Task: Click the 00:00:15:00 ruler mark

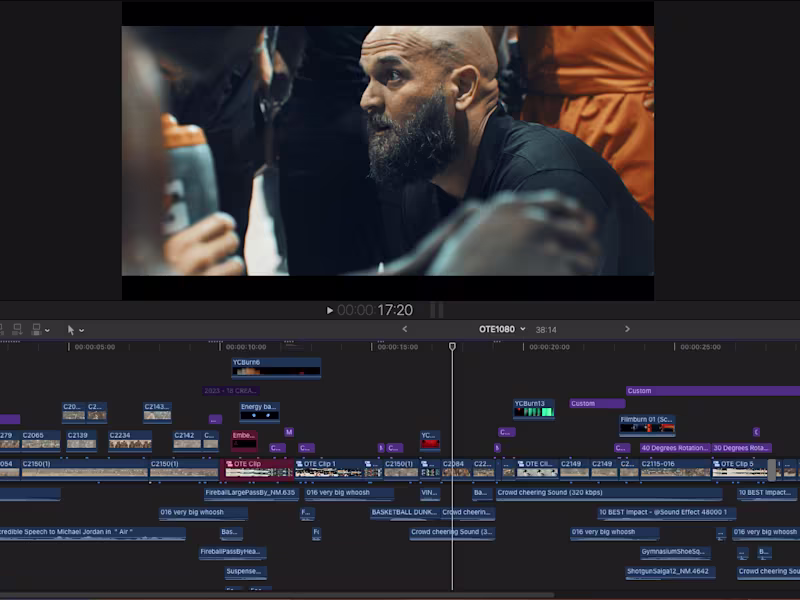Action: point(397,347)
